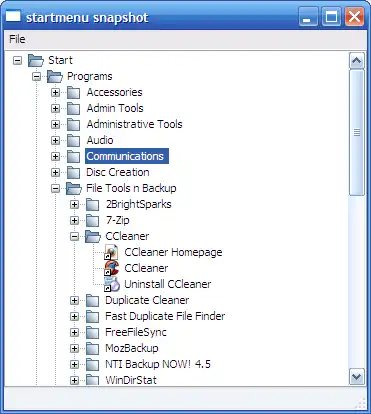Click the vertical scrollbar thumb
Screen dimensions: 371x414
[x=356, y=133]
